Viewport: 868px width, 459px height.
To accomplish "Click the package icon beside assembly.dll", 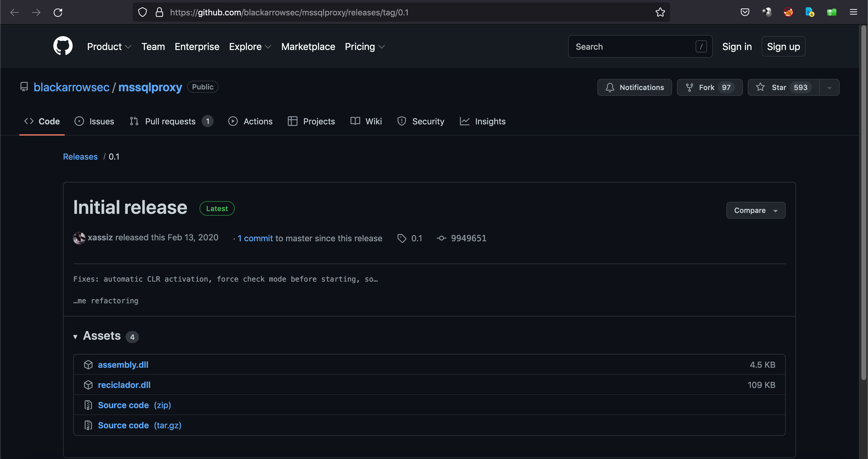I will [88, 365].
